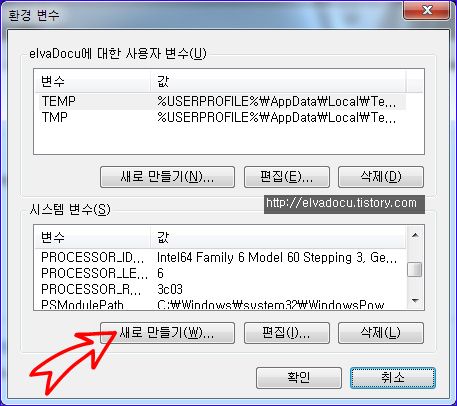The image size is (457, 406).
Task: Open 편집(E) for user variables
Action: pos(287,177)
